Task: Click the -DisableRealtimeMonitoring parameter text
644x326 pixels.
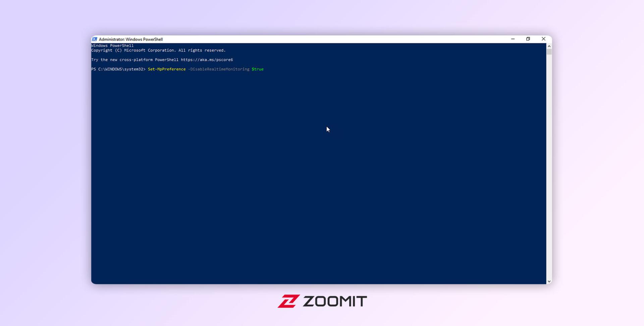Action: point(219,69)
